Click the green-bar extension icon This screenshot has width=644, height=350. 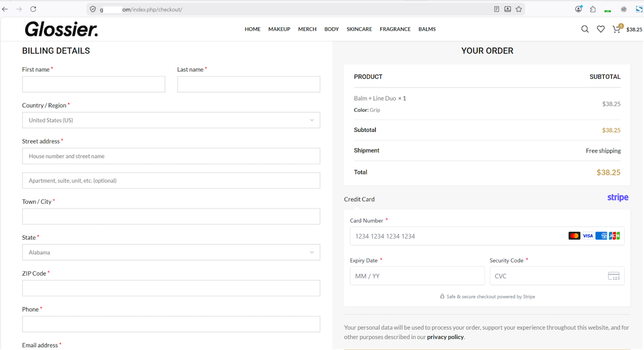pos(608,10)
